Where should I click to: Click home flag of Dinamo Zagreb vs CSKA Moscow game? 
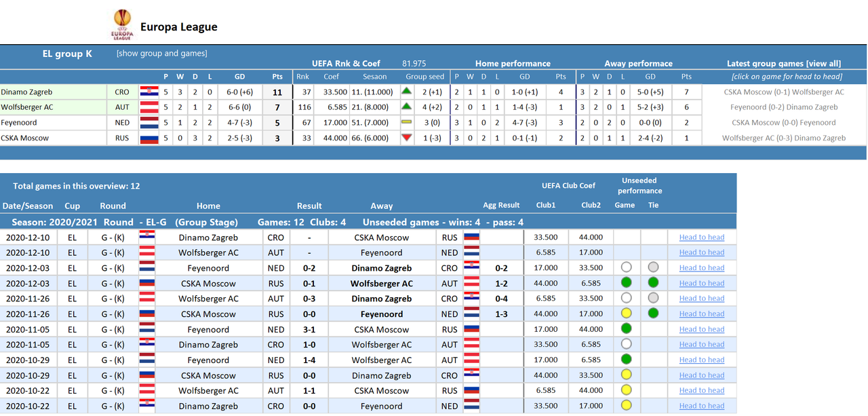(147, 237)
